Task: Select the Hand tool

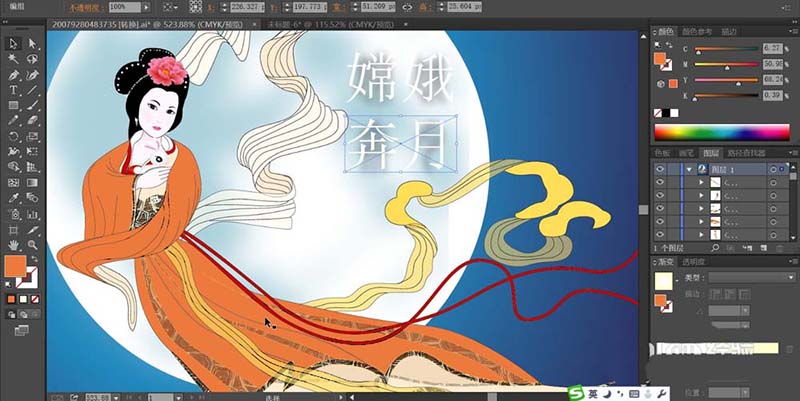Action: pos(14,245)
